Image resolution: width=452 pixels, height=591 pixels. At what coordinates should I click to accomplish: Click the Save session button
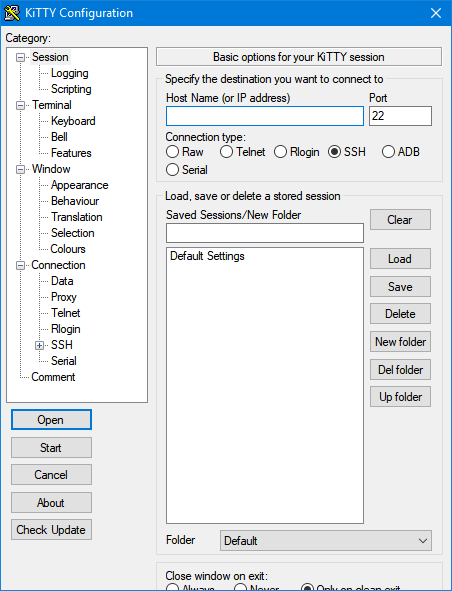pyautogui.click(x=400, y=286)
